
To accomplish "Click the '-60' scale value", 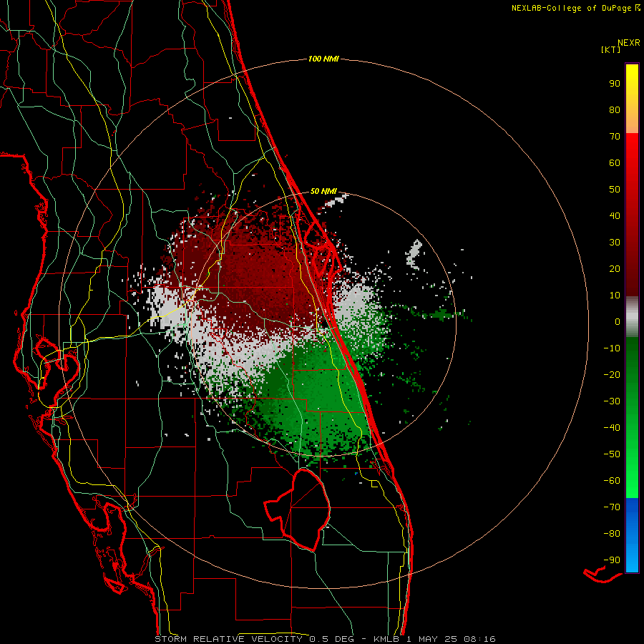I will (x=612, y=481).
